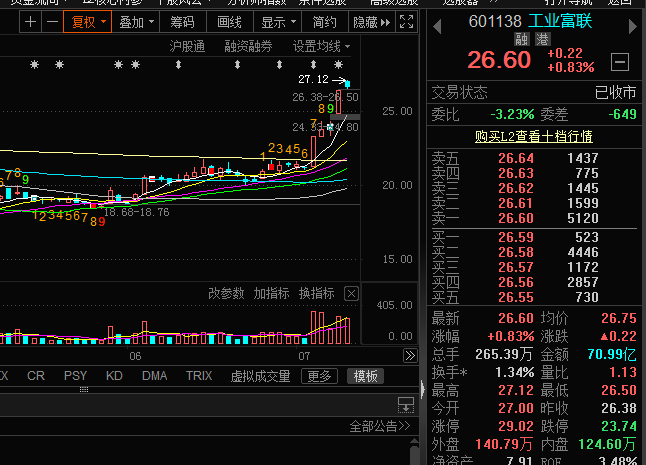
Task: Click the minus box beside price change
Action: pos(619,61)
